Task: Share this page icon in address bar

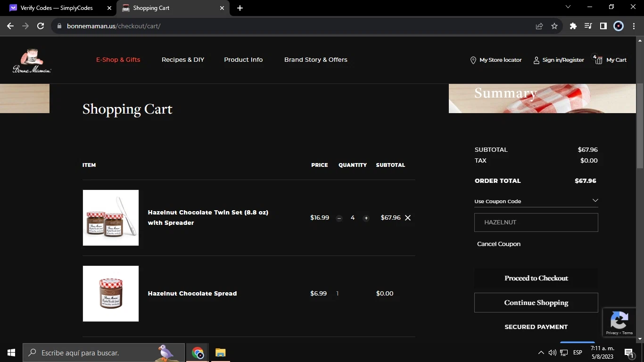Action: tap(539, 26)
